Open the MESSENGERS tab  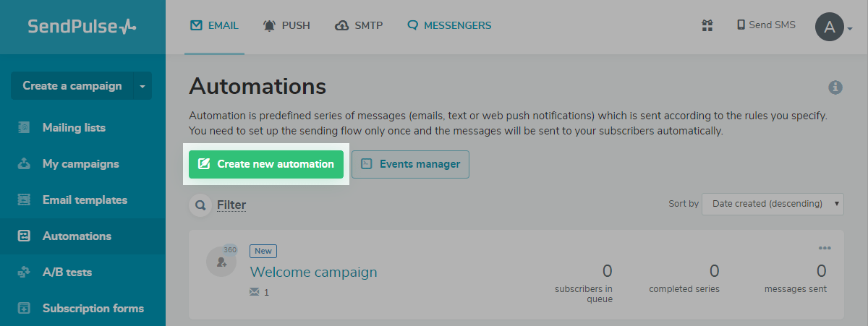tap(449, 25)
